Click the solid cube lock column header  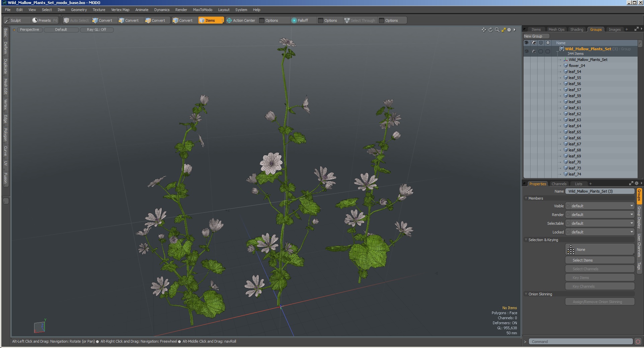point(548,43)
